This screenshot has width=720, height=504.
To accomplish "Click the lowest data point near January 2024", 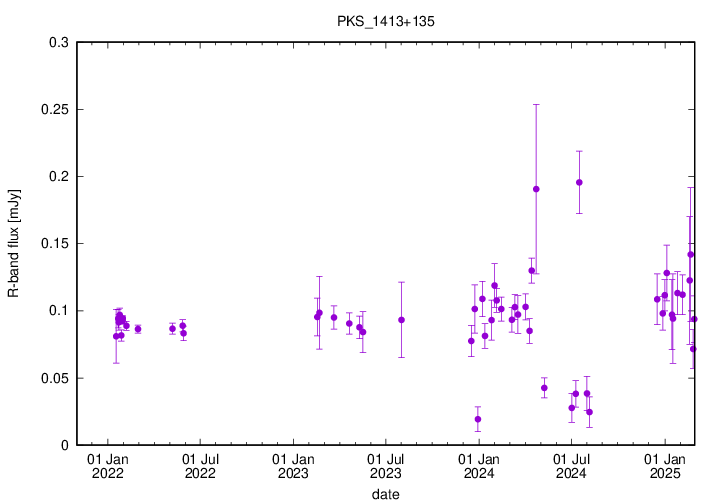I will point(478,419).
